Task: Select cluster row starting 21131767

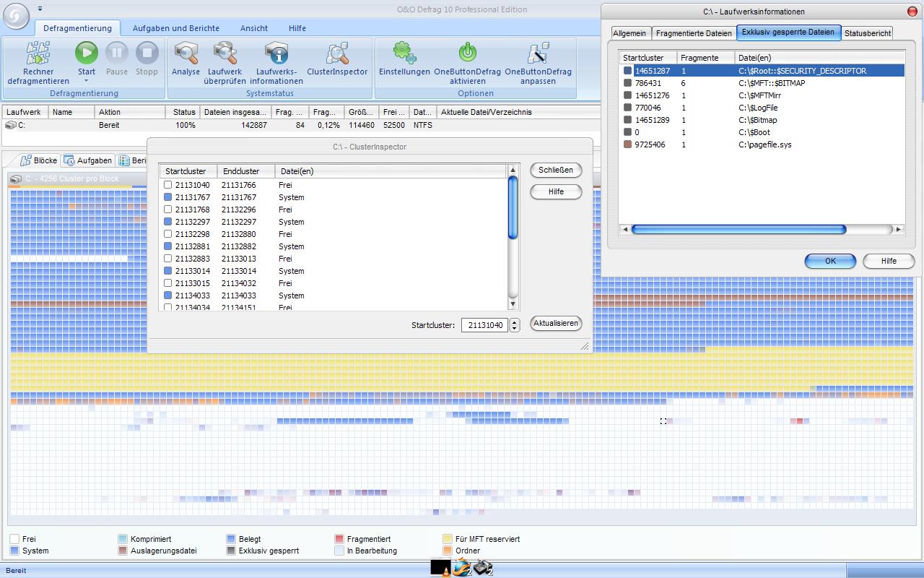Action: point(334,197)
